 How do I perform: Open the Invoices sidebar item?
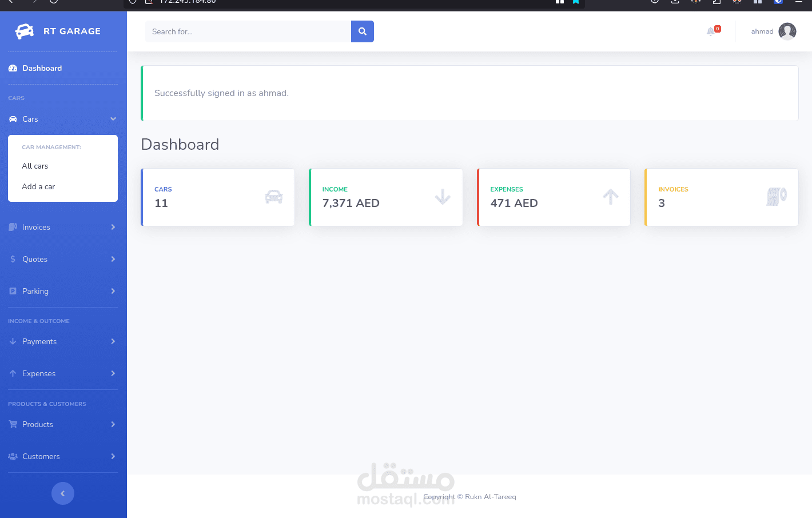tap(63, 227)
